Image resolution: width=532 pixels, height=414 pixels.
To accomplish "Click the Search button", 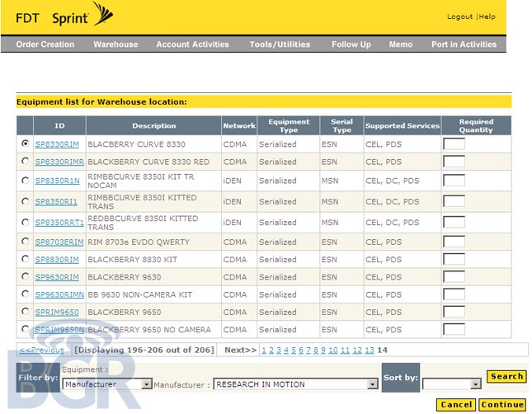I will (x=506, y=376).
